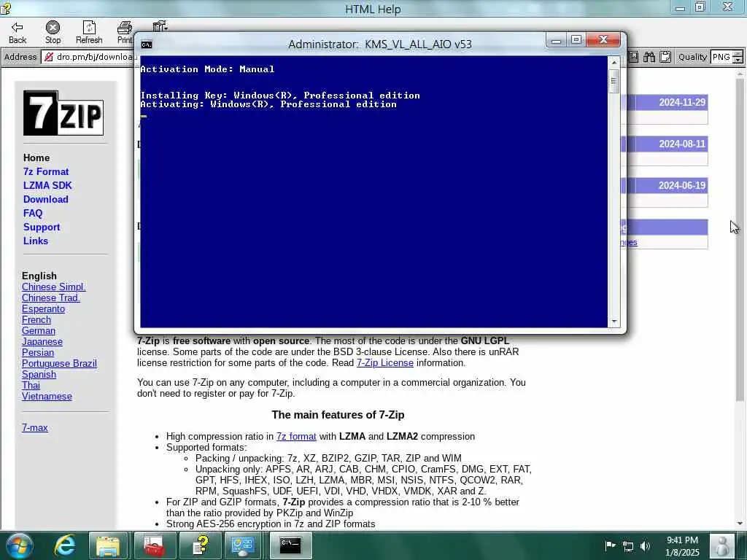The image size is (747, 560).
Task: Click the console scrollbar down arrow
Action: point(614,321)
